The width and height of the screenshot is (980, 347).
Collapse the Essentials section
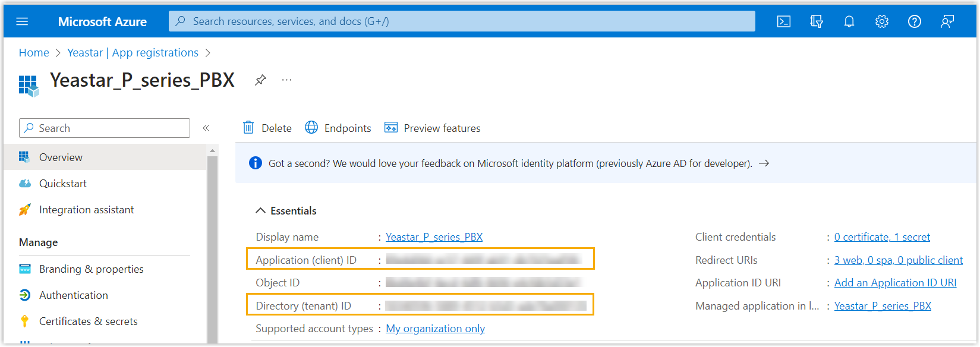pyautogui.click(x=260, y=211)
